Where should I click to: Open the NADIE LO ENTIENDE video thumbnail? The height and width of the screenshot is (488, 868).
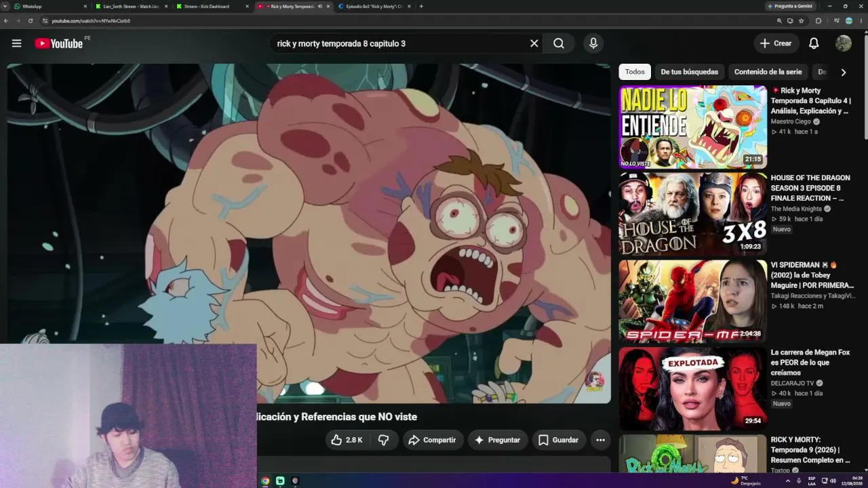click(692, 127)
